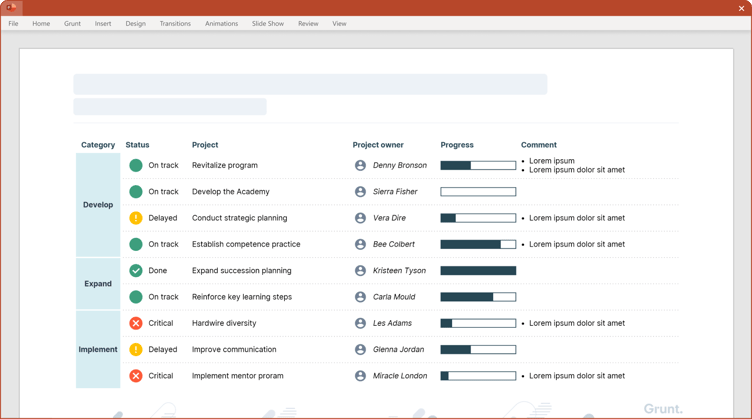
Task: Select the Develop category cell
Action: pos(98,205)
